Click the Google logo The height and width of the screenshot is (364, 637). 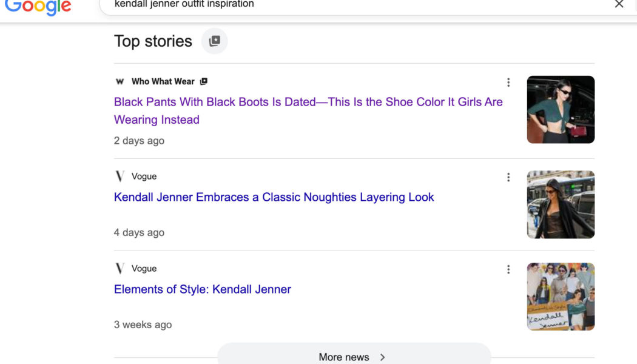[x=38, y=6]
